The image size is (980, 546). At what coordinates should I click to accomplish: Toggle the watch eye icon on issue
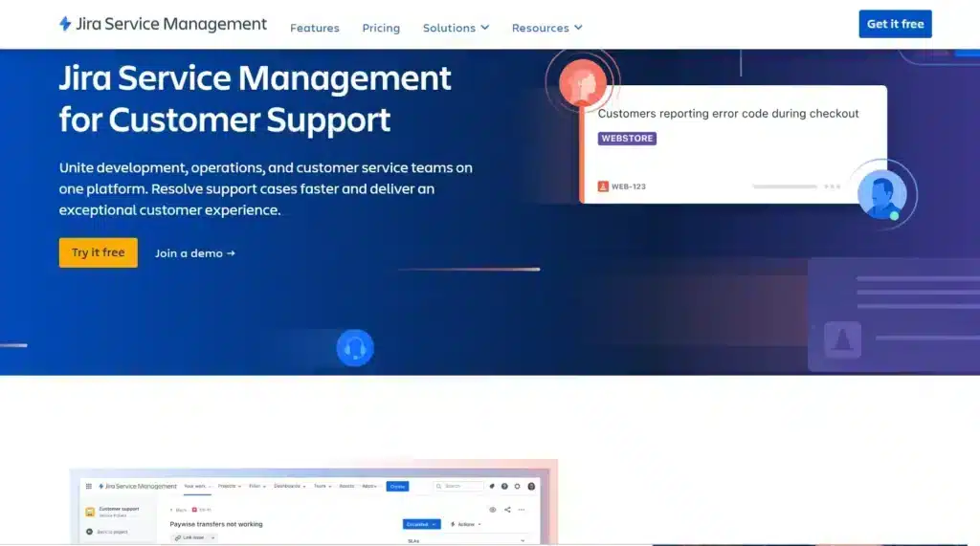tap(493, 510)
